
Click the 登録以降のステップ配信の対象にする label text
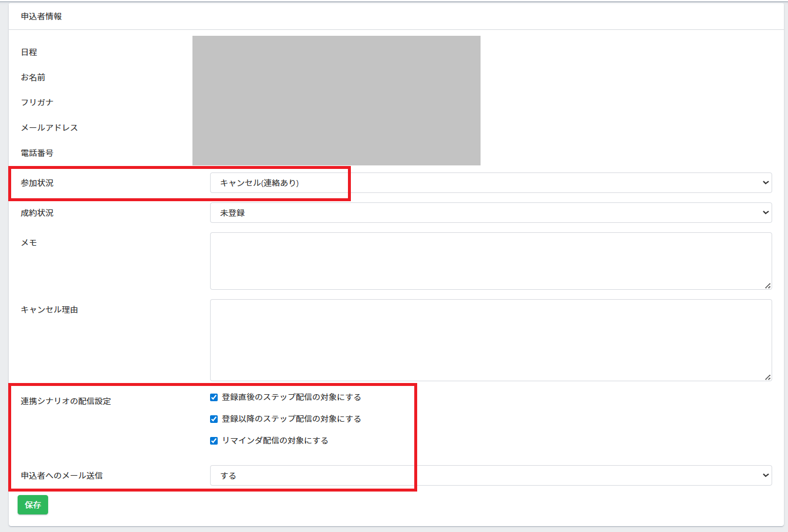[292, 419]
